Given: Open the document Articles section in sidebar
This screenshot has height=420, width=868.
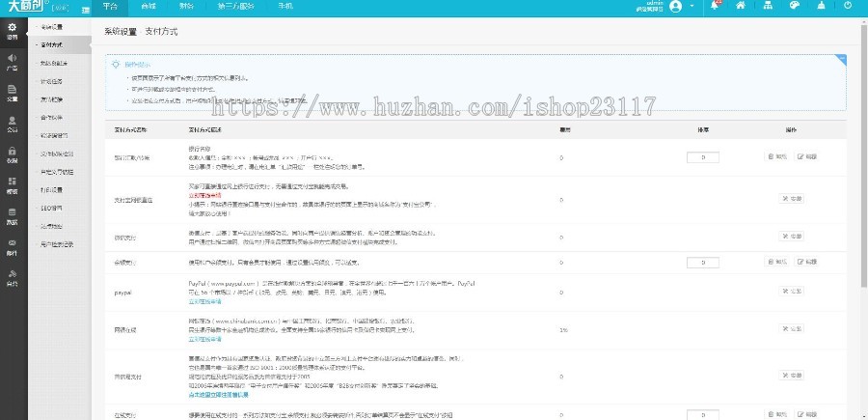Looking at the screenshot, I should [13, 93].
